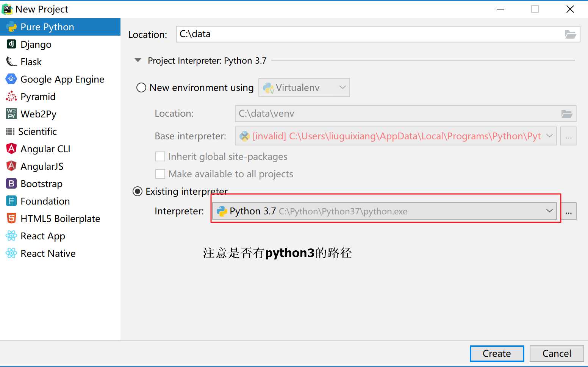Click the Flask project type icon
This screenshot has height=367, width=588.
(x=11, y=61)
